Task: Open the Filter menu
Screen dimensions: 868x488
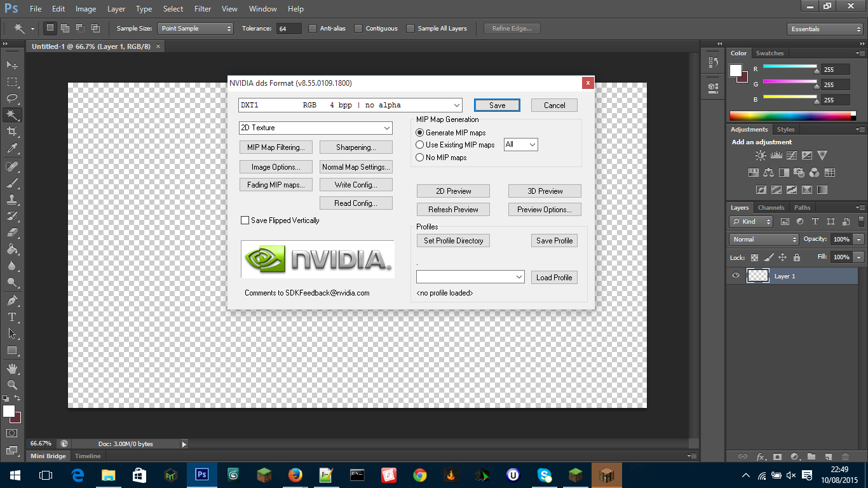Action: tap(203, 9)
